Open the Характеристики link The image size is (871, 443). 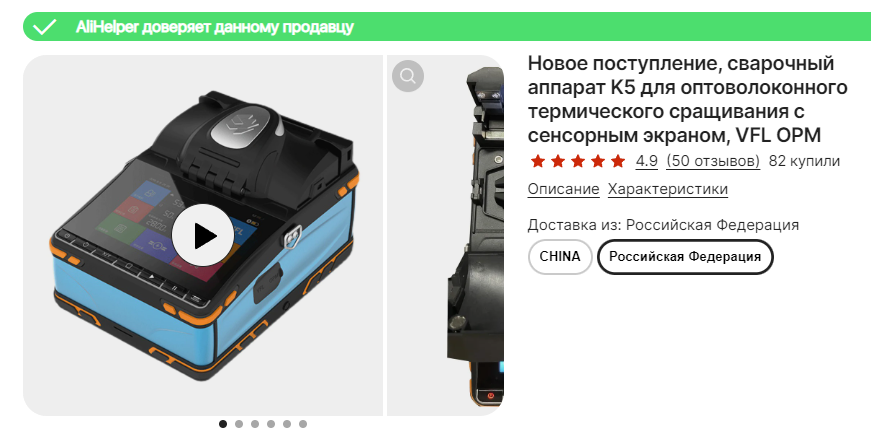668,189
